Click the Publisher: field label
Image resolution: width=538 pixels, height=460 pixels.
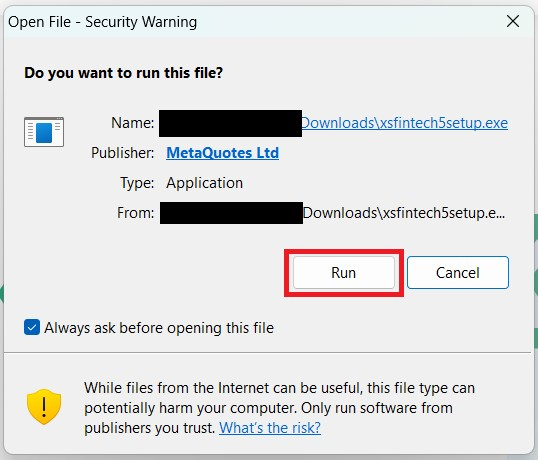coord(122,153)
